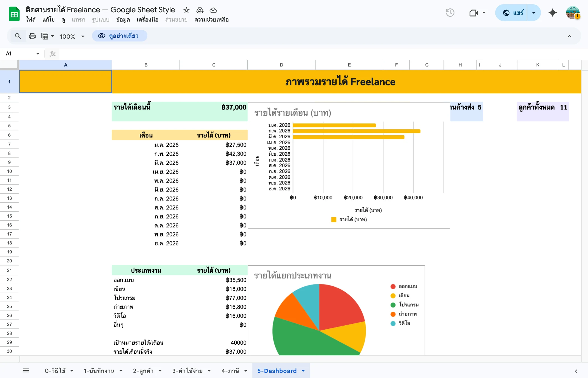Collapse the toolbar with the top-right chevron
This screenshot has width=588, height=378.
click(570, 36)
